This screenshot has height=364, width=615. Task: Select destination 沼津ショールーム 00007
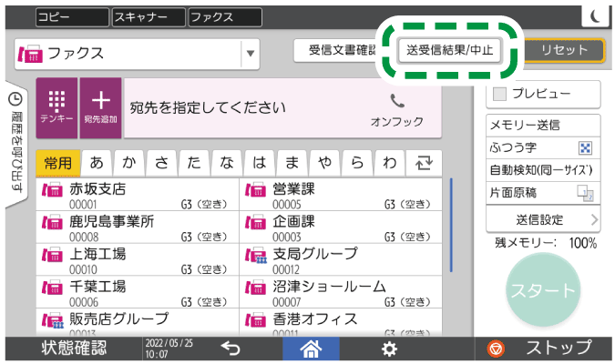point(341,293)
